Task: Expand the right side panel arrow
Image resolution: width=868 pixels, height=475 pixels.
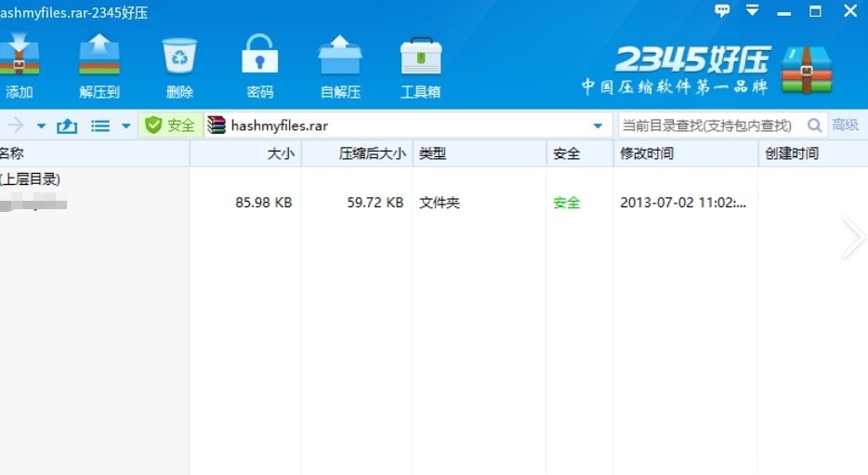Action: [853, 237]
